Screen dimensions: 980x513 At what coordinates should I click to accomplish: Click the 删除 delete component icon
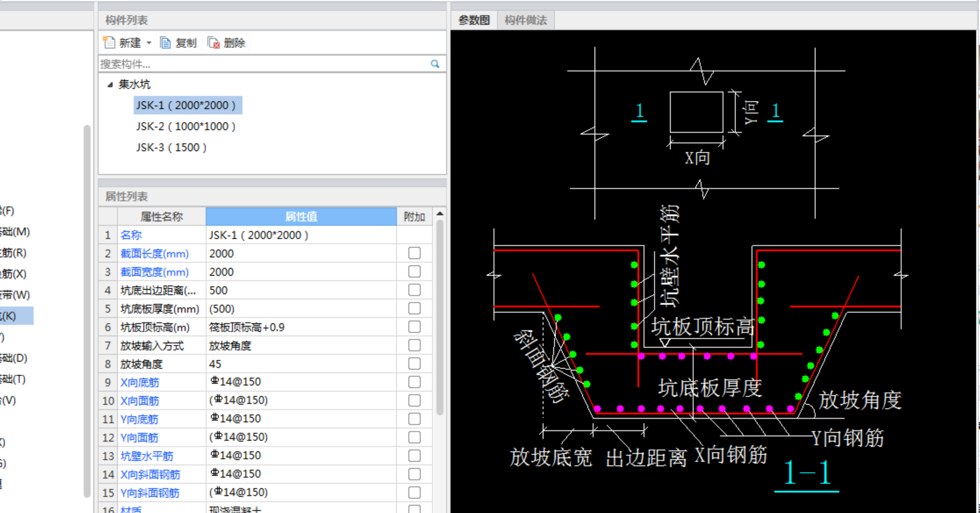point(214,43)
